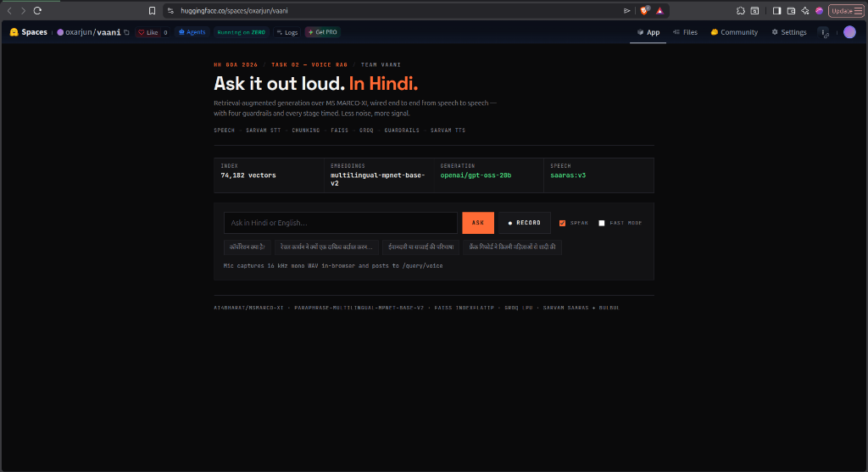Viewport: 868px width, 472px height.
Task: Open the Settings tab
Action: click(x=789, y=32)
